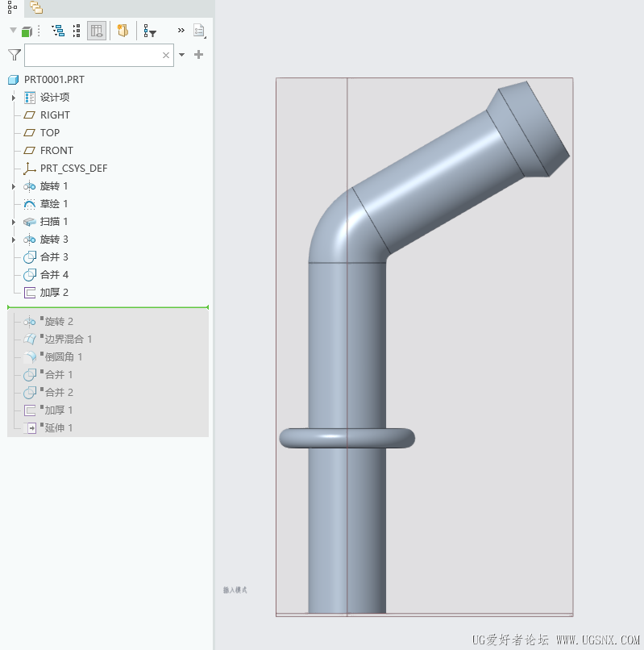
Task: Select the flared nozzle end surface
Action: (x=534, y=128)
